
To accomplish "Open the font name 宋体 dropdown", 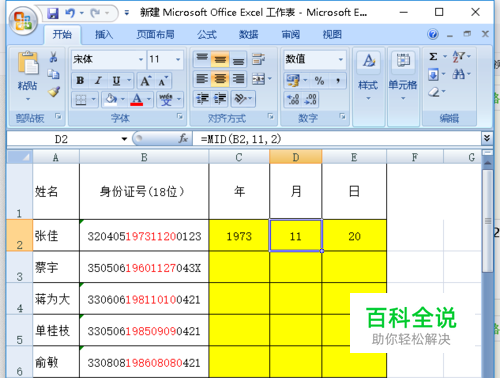I will tap(141, 60).
